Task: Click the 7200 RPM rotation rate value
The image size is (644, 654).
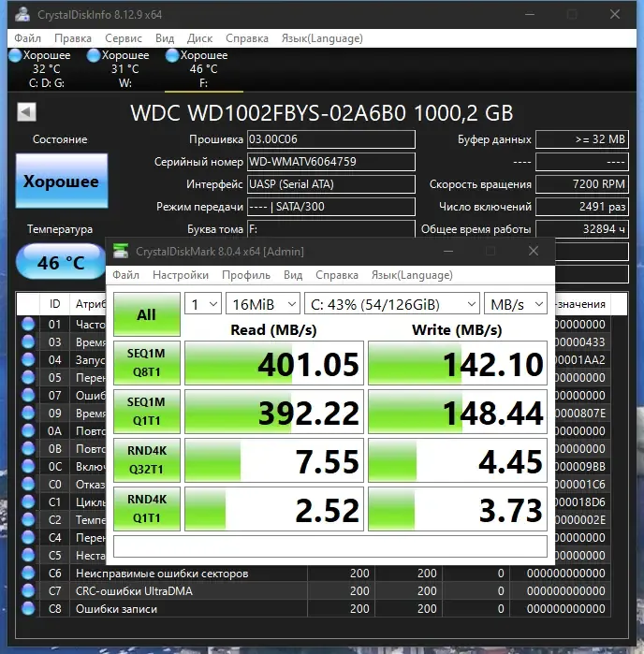Action: (582, 184)
